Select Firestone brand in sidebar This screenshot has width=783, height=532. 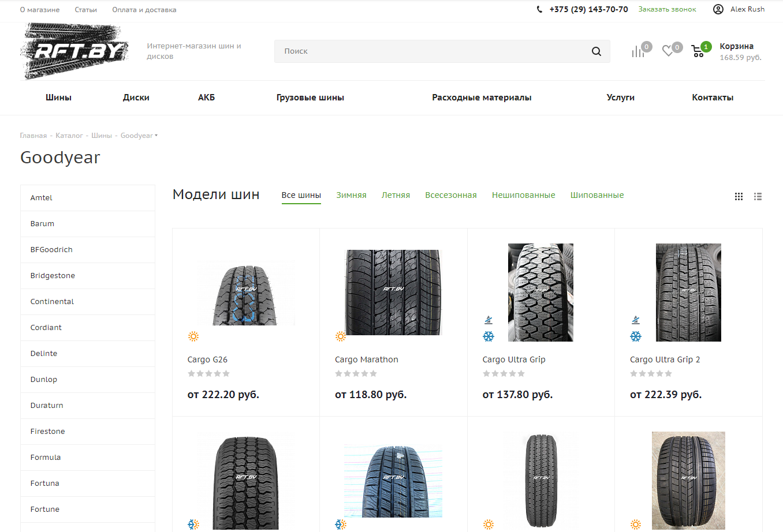point(88,432)
